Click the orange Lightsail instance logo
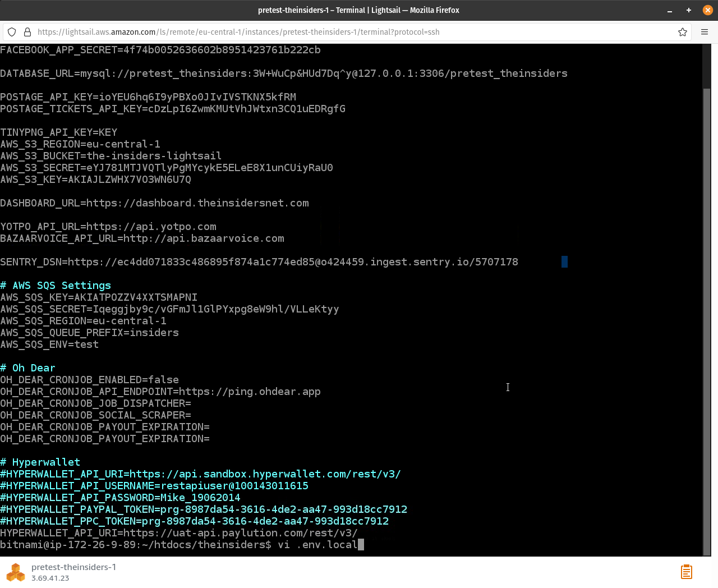 click(x=16, y=572)
